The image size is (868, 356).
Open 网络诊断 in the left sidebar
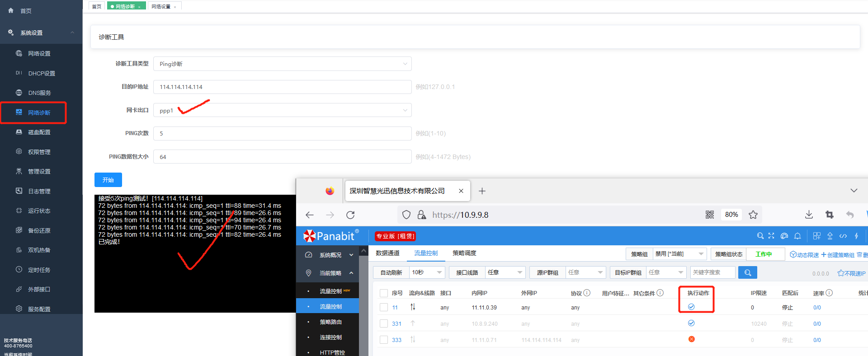pos(39,112)
